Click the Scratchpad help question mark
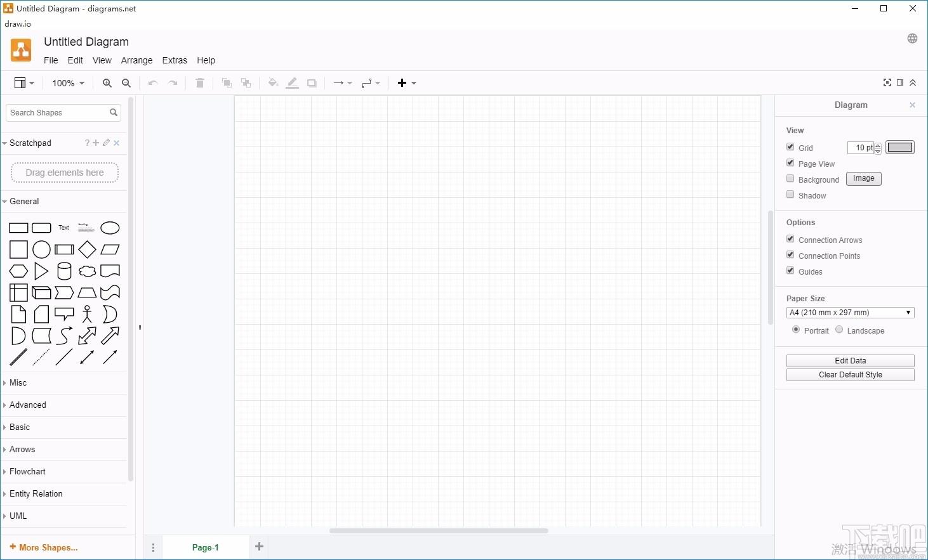 point(87,143)
